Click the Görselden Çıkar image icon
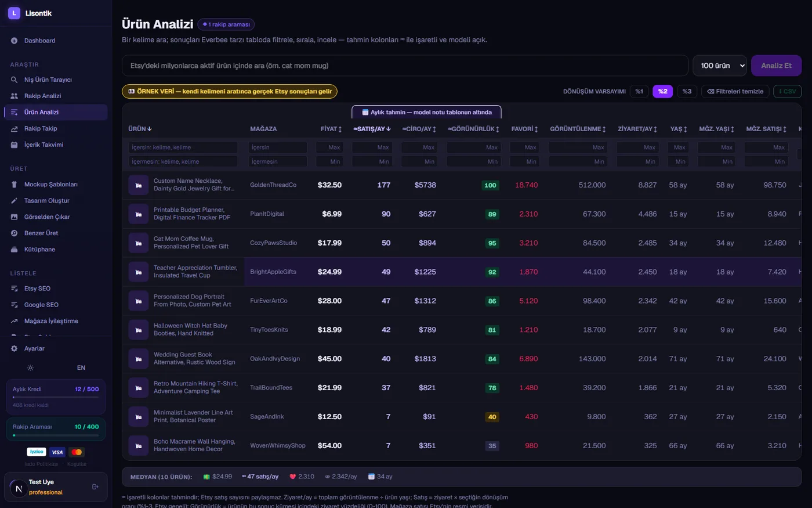The image size is (812, 508). [14, 217]
